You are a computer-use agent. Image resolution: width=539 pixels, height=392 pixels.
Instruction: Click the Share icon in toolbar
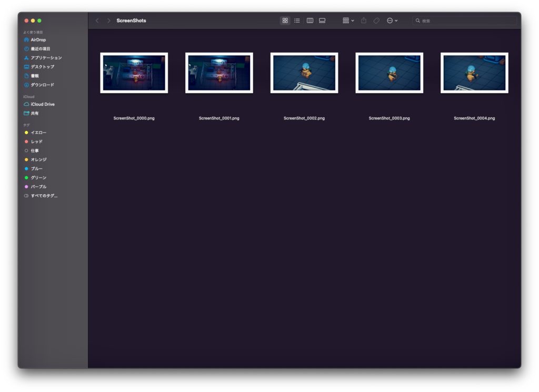tap(364, 21)
